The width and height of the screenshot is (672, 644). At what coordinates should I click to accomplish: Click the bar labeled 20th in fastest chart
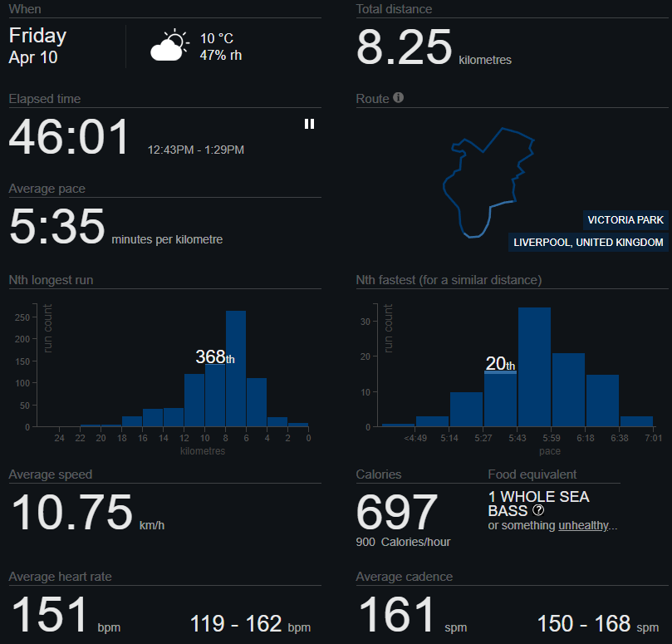500,399
